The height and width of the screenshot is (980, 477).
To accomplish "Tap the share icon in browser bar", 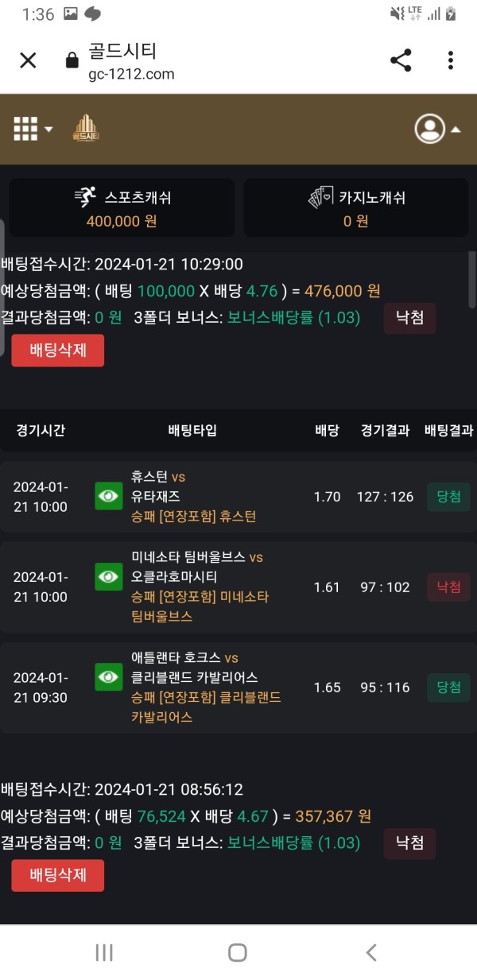I will 401,60.
